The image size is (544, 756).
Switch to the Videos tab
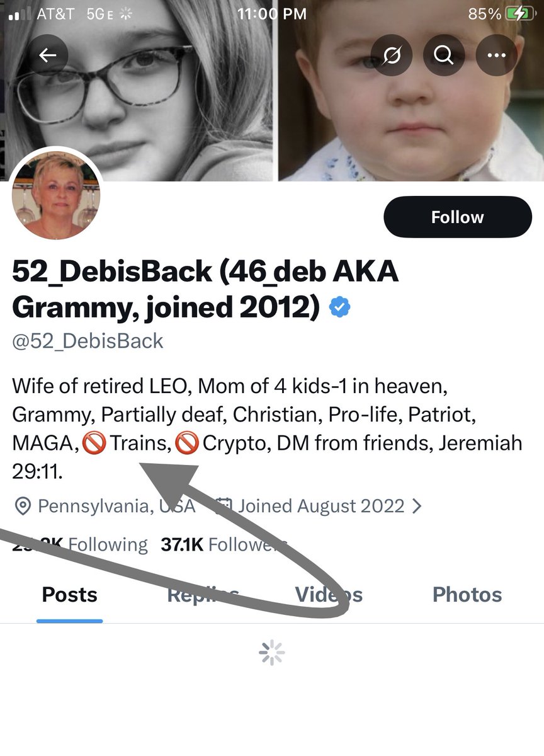tap(329, 595)
